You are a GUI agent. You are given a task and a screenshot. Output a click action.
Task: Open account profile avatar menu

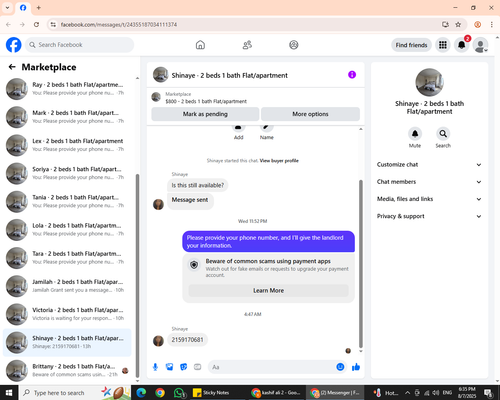(x=480, y=45)
